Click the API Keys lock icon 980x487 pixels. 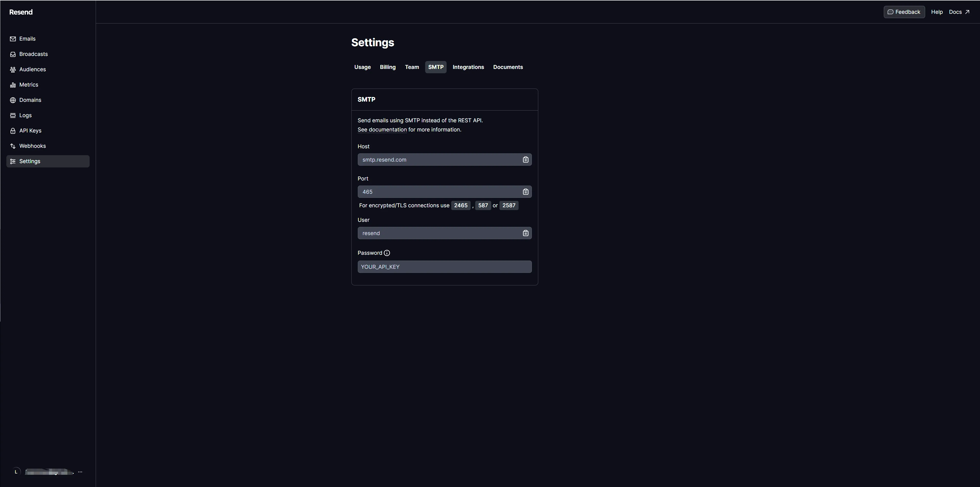click(x=13, y=130)
